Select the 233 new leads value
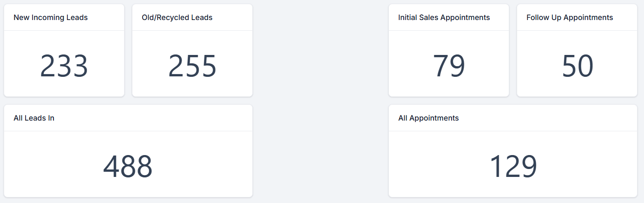Viewport: 644px width, 203px height. (x=64, y=66)
